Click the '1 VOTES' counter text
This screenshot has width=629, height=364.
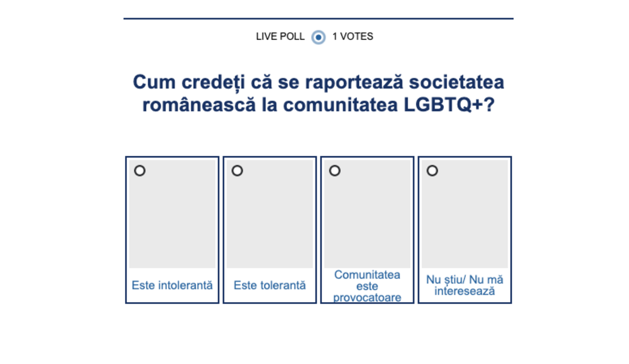point(352,36)
